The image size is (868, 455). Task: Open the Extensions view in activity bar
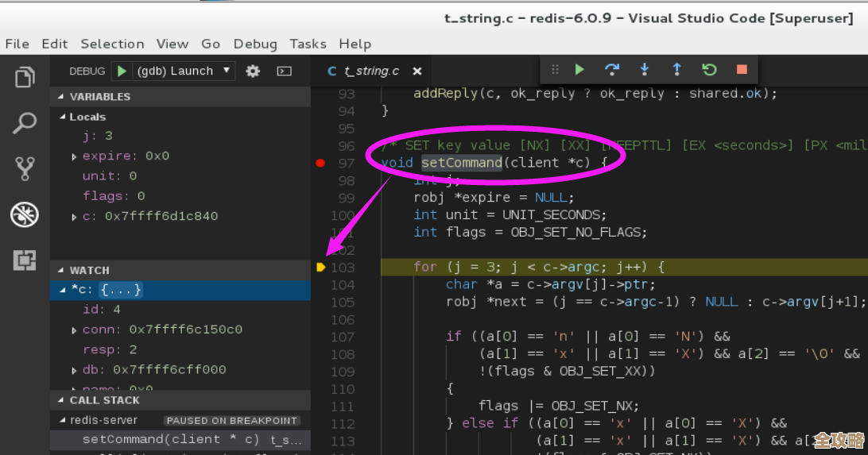point(25,260)
